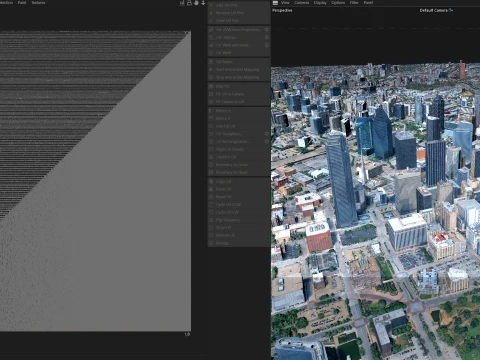
Task: Run the UV Peeler command
Action: click(x=239, y=62)
